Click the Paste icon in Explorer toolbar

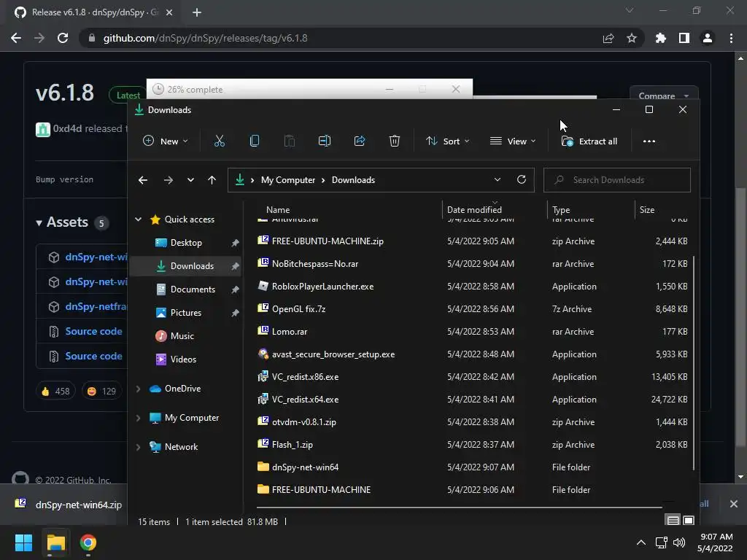click(289, 141)
